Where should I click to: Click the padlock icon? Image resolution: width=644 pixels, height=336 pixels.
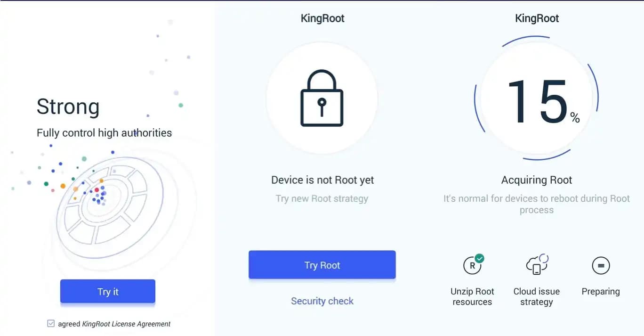pos(322,98)
